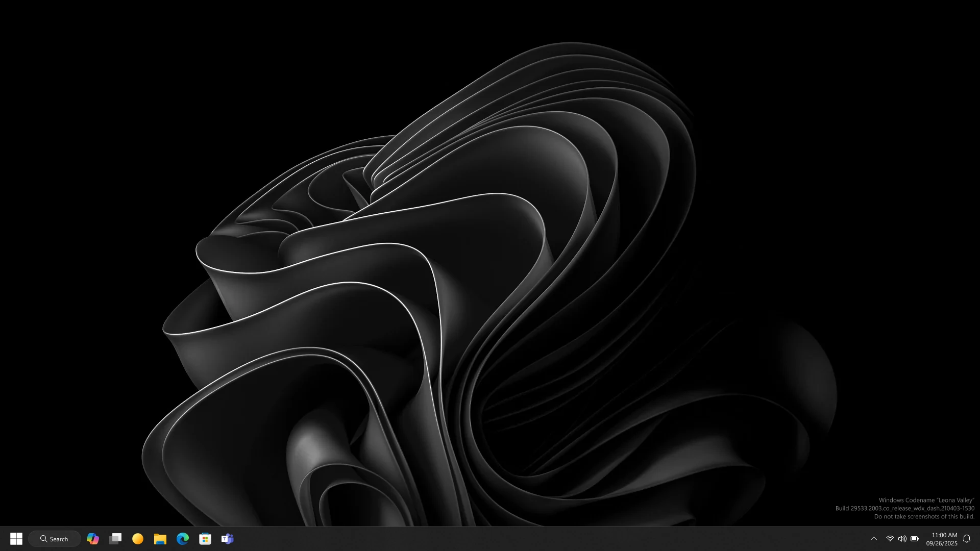Click the battery status tray icon
Screen dimensions: 980x551
[915, 539]
